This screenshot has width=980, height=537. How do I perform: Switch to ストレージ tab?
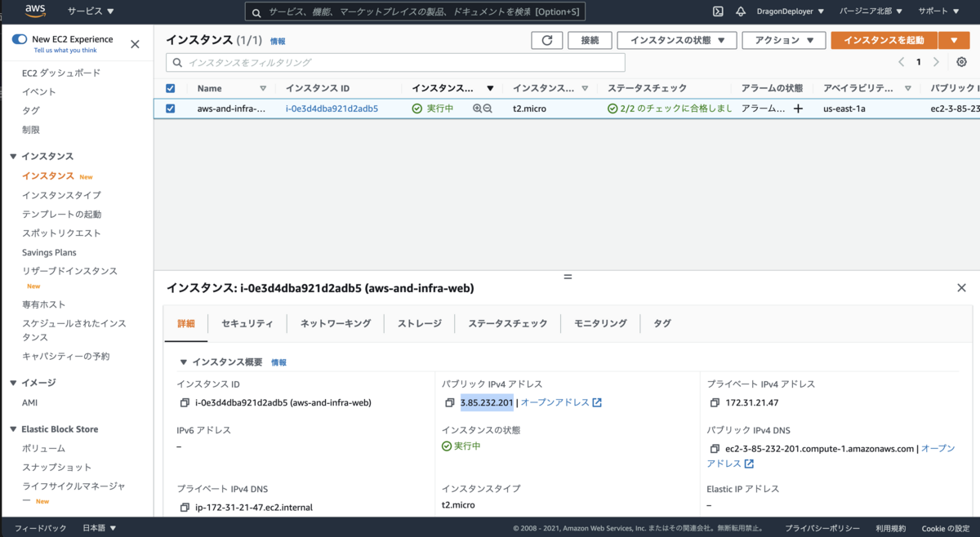pyautogui.click(x=420, y=323)
